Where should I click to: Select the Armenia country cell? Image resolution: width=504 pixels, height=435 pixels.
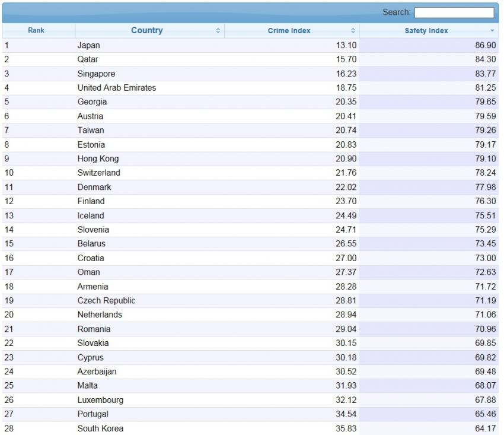(150, 287)
